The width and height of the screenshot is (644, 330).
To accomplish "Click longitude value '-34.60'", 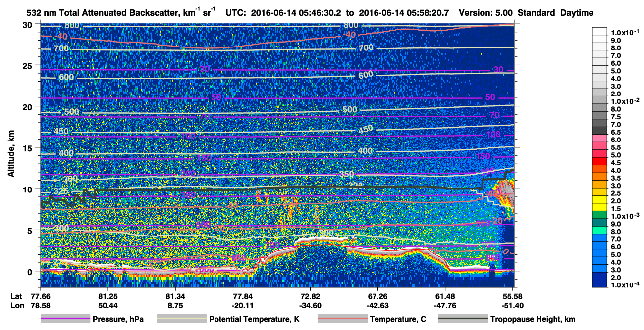I will [x=310, y=306].
